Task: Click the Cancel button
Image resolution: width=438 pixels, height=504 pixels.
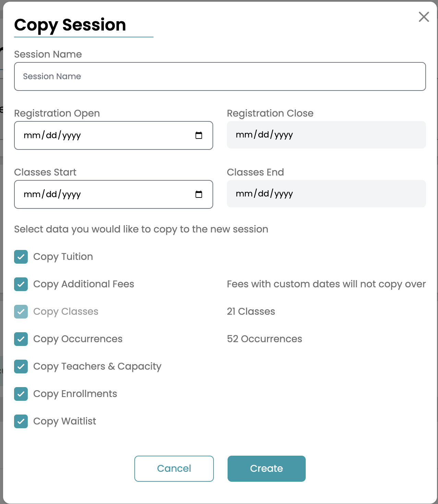Action: pyautogui.click(x=174, y=469)
